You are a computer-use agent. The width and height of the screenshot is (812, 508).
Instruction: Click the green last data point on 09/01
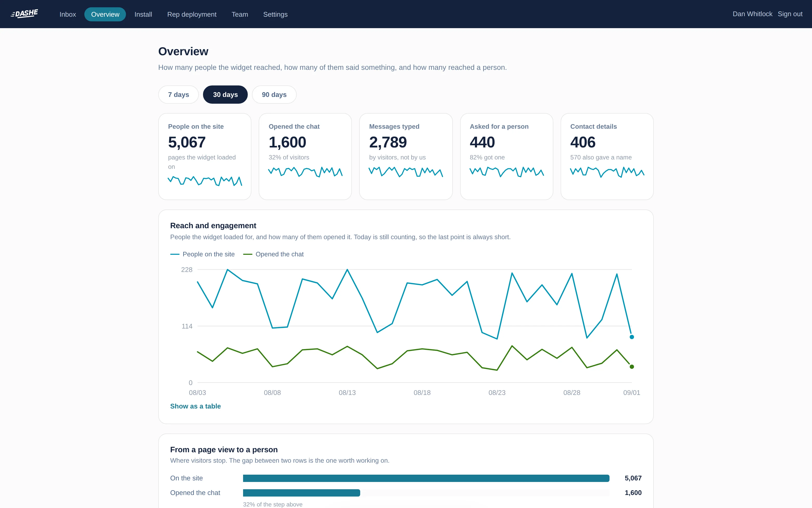[632, 367]
